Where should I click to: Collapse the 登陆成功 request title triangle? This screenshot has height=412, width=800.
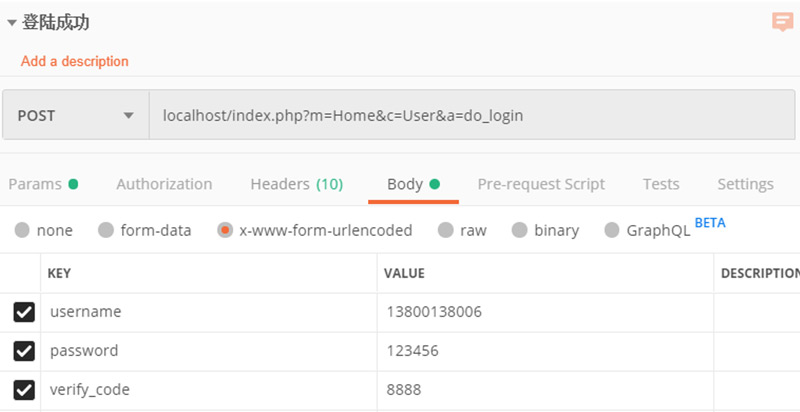(12, 23)
